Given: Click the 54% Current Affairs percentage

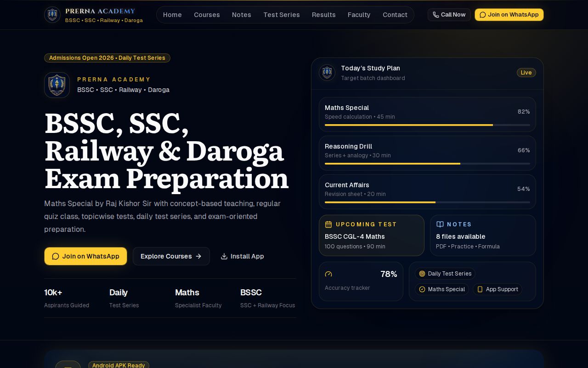Looking at the screenshot, I should 524,189.
